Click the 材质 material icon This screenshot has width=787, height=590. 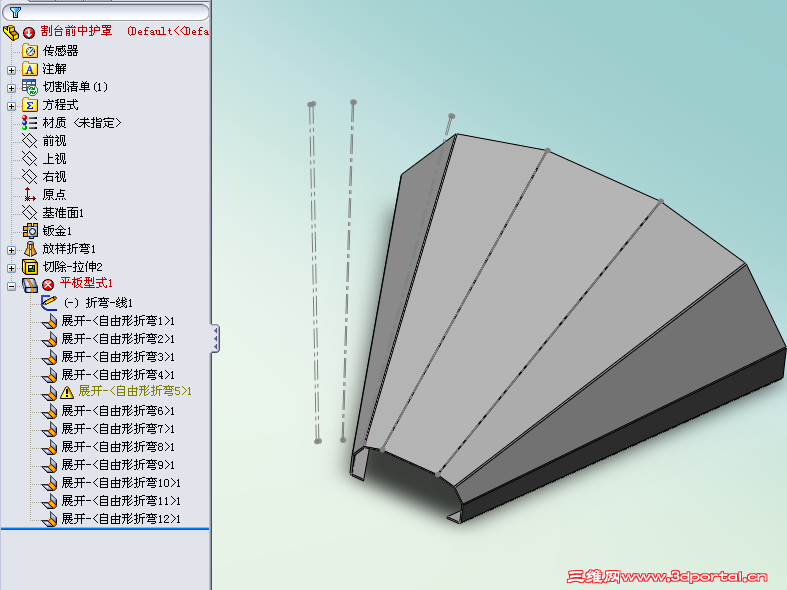(30, 123)
